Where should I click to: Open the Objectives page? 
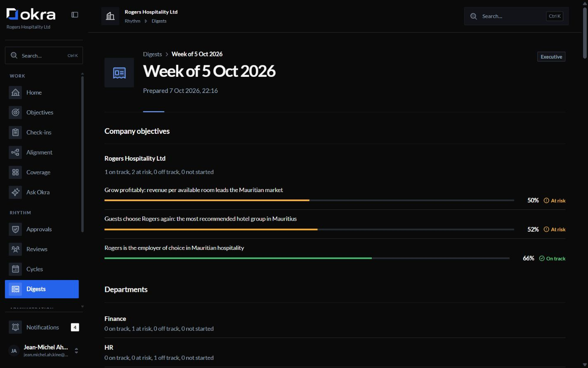(x=42, y=112)
